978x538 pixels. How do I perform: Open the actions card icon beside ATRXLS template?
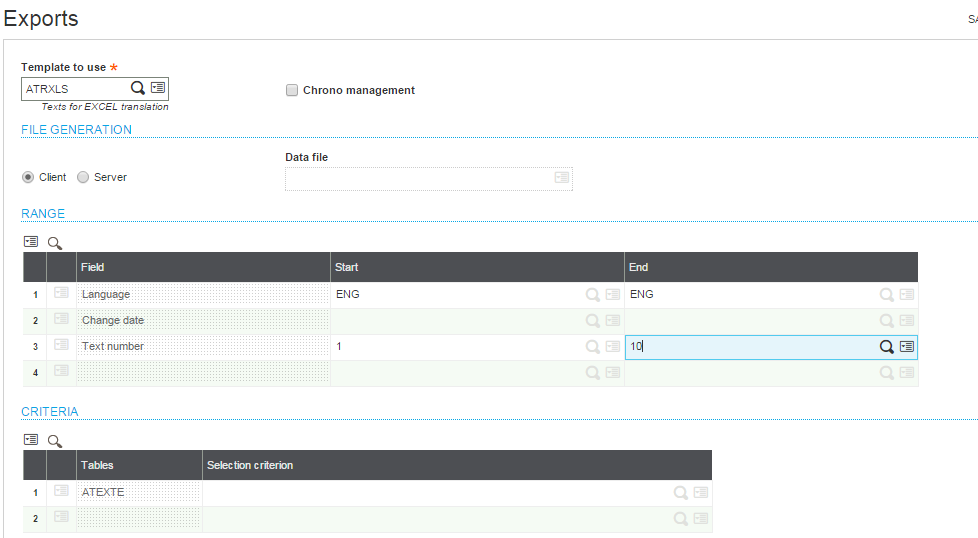click(159, 88)
